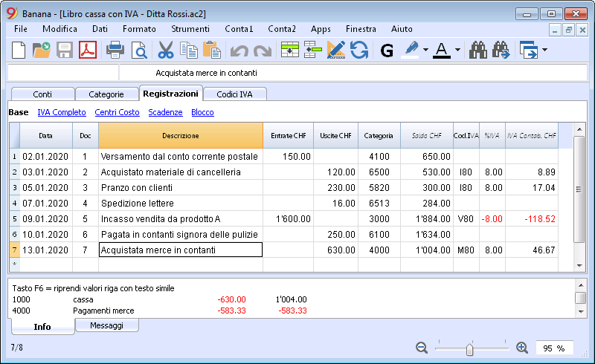Click the print preview magnifier icon

pyautogui.click(x=139, y=50)
